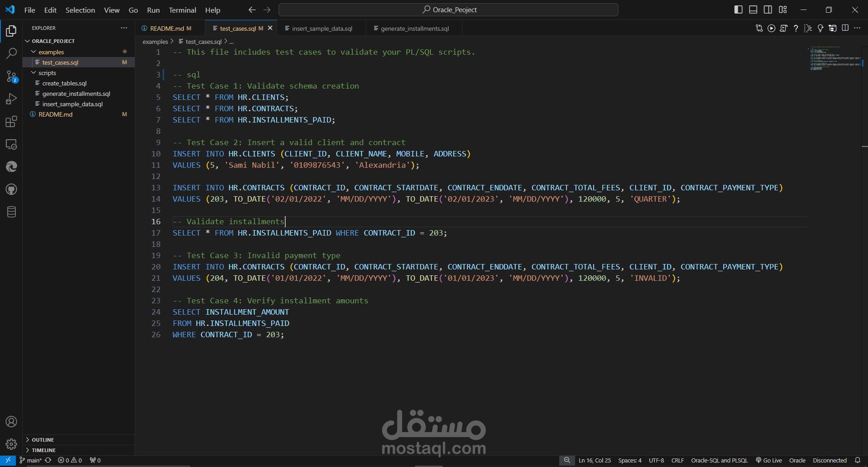Click the examples breadcrumb segment
Image resolution: width=868 pixels, height=467 pixels.
[155, 42]
